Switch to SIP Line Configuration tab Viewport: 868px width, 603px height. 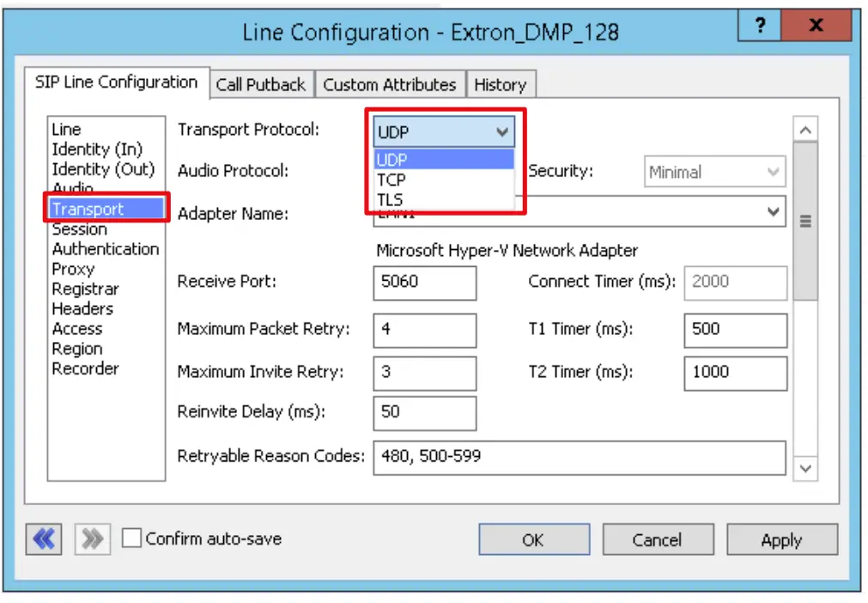(116, 82)
